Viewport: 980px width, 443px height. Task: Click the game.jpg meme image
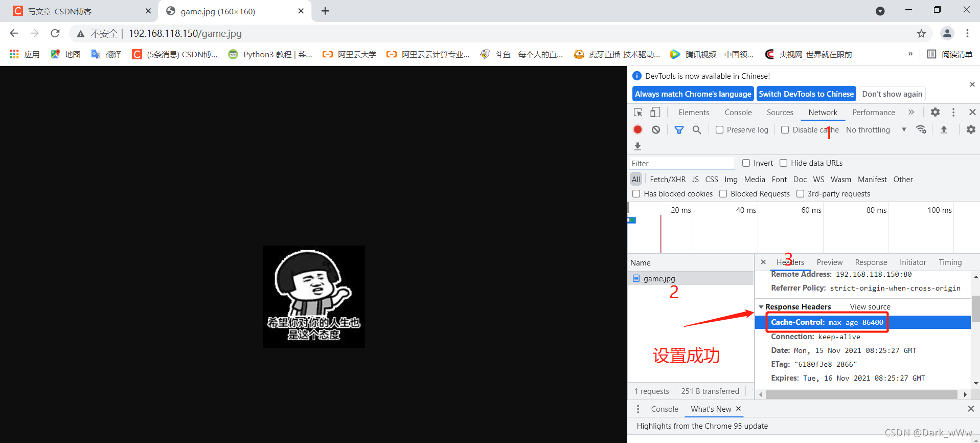point(314,297)
